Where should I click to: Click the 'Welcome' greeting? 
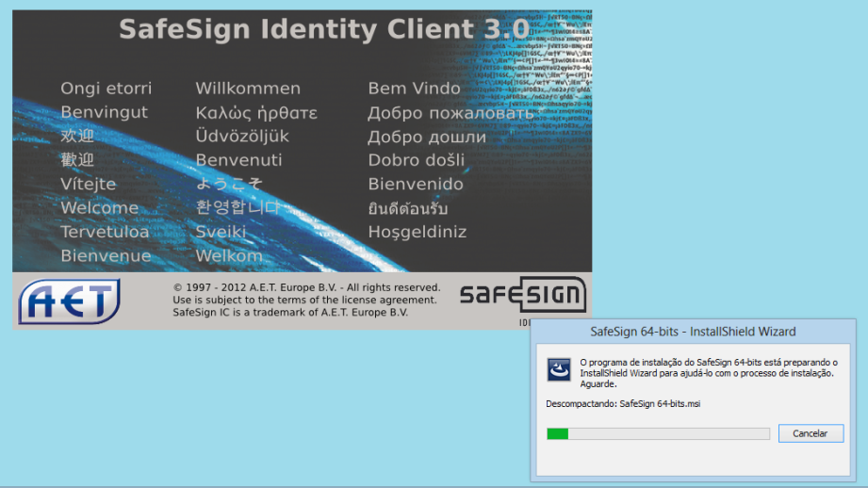100,208
